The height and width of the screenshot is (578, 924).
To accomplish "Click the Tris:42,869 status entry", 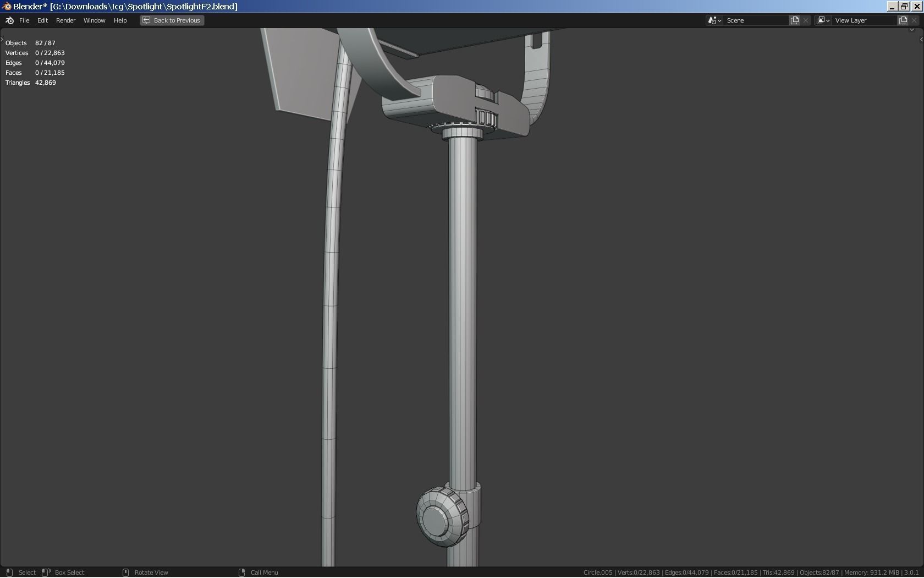I will [778, 572].
